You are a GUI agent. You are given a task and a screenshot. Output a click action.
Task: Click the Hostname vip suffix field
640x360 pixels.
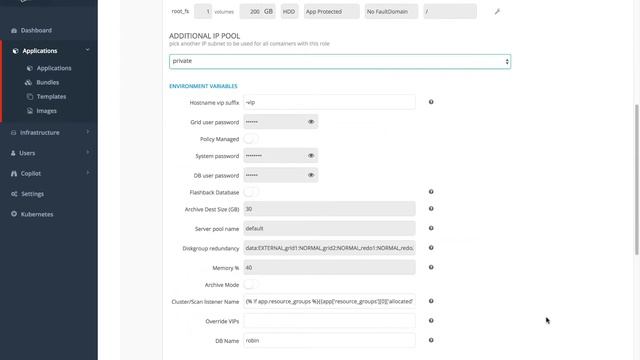pyautogui.click(x=329, y=102)
